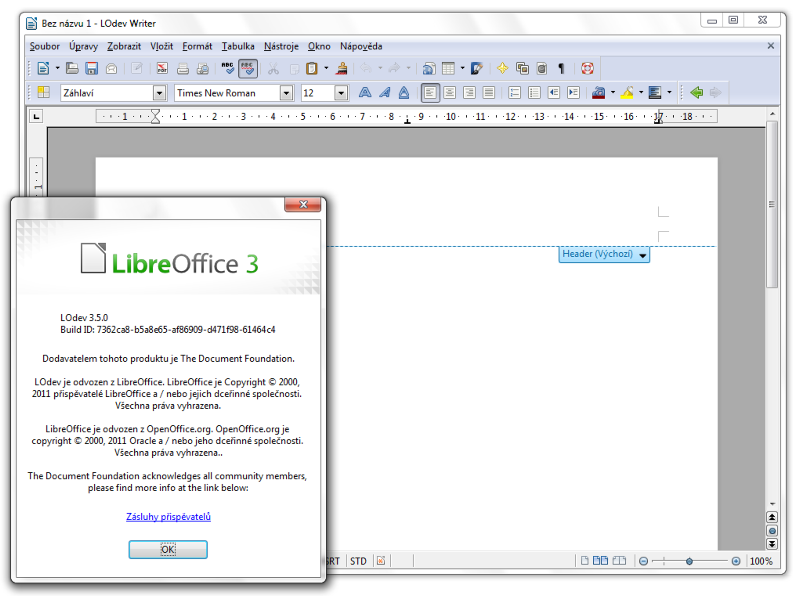
Task: Toggle Bullets list icon
Action: (534, 92)
